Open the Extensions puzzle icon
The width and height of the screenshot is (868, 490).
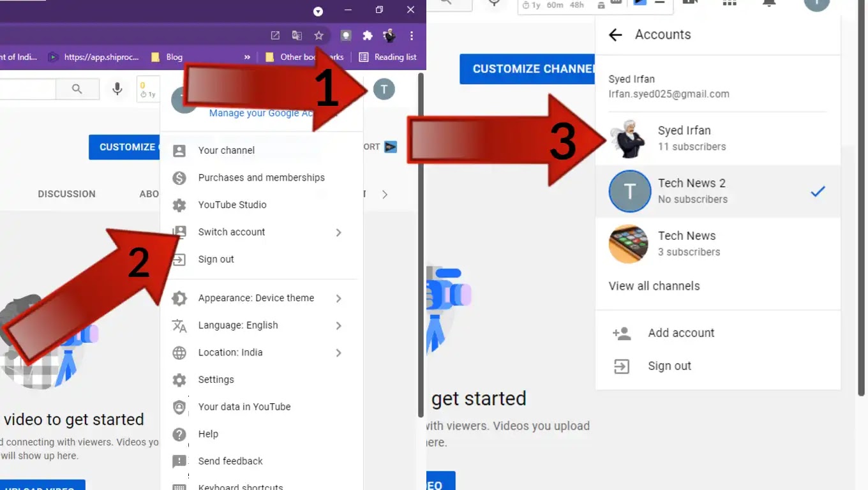tap(367, 36)
